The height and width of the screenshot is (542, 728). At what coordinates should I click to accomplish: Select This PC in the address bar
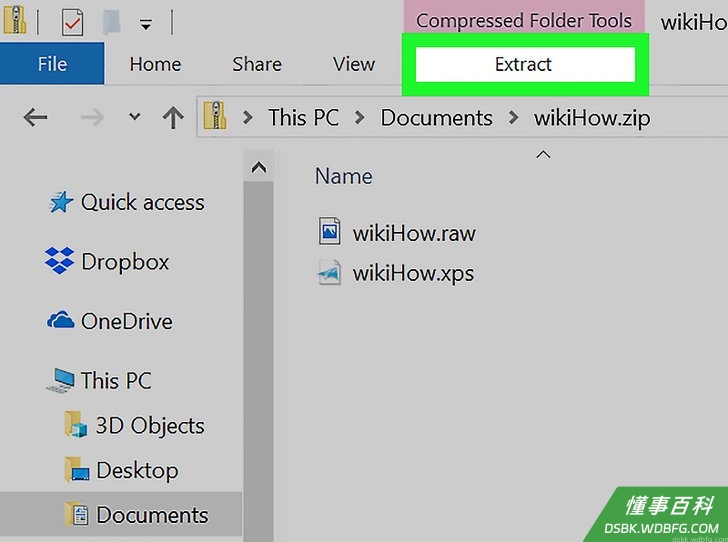click(x=304, y=118)
